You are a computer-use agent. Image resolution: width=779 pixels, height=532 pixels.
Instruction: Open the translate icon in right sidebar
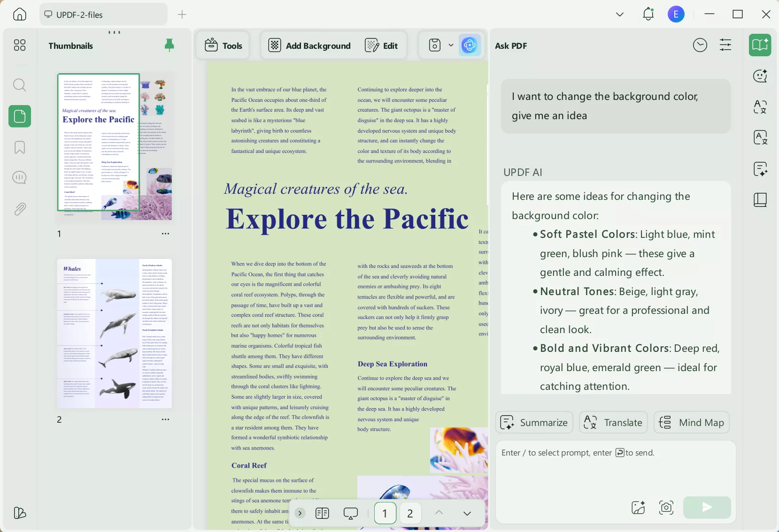click(x=760, y=107)
